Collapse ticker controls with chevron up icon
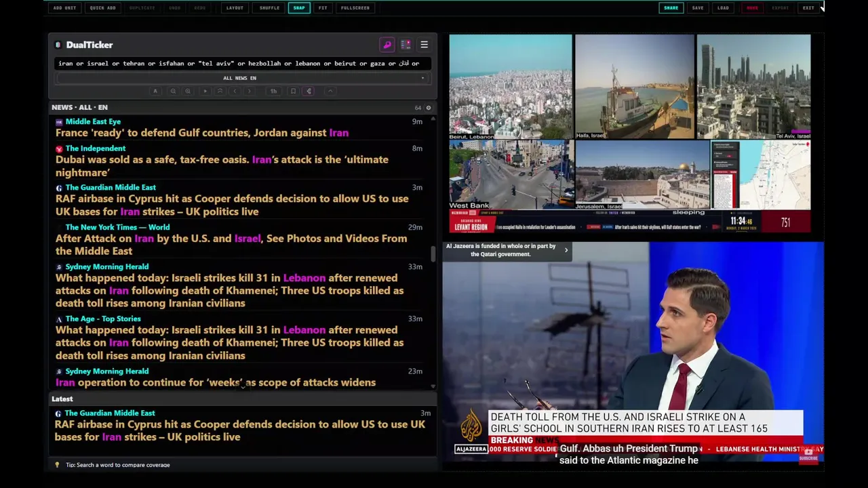This screenshot has width=868, height=488. click(x=330, y=91)
